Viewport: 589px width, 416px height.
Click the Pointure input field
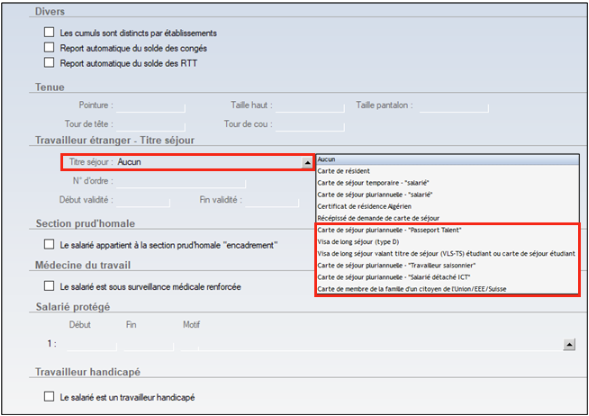pyautogui.click(x=151, y=106)
